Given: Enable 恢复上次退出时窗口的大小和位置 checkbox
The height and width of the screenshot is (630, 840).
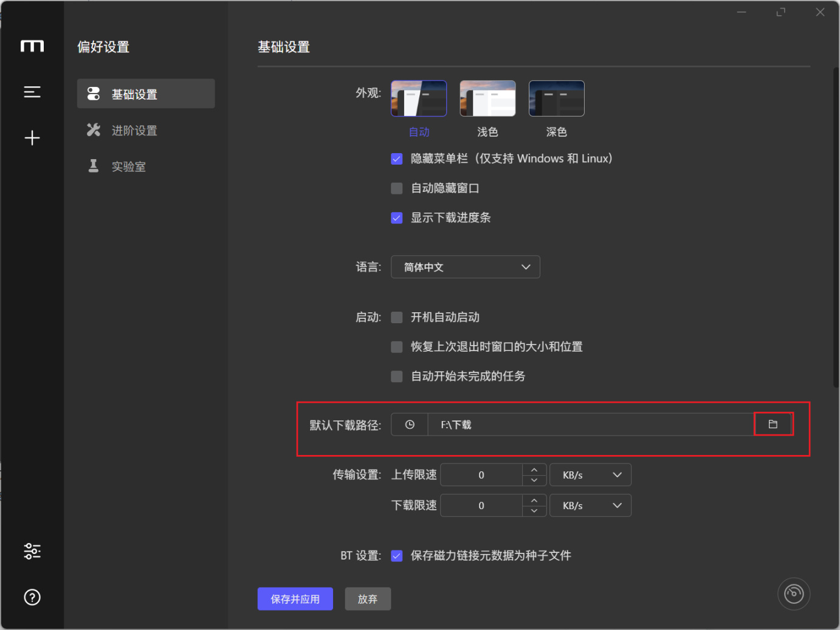Looking at the screenshot, I should click(x=397, y=347).
